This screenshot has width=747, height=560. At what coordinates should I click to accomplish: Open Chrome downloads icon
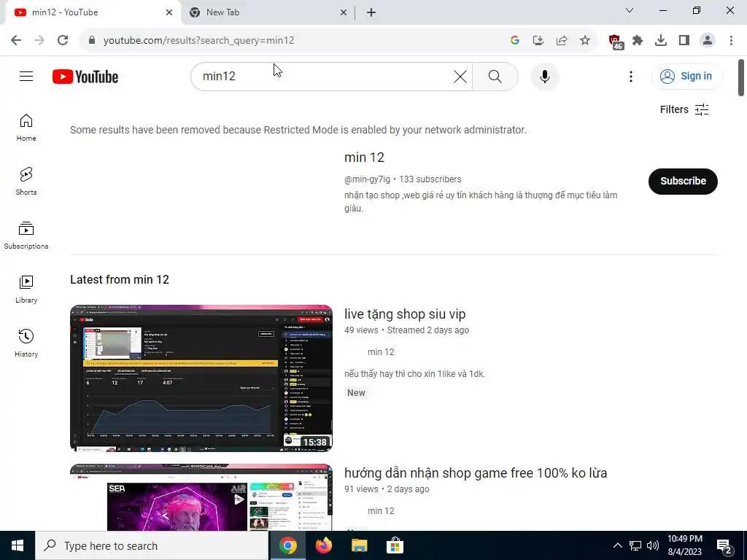pyautogui.click(x=661, y=40)
